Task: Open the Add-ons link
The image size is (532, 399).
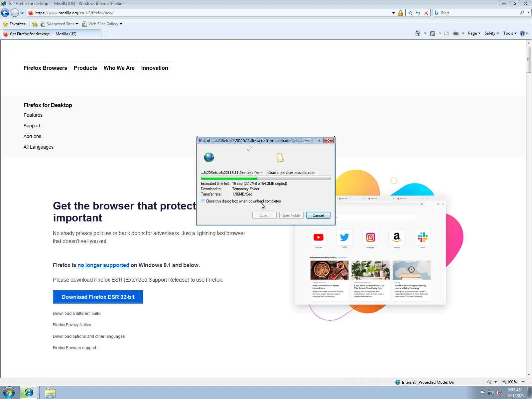Action: [x=32, y=136]
